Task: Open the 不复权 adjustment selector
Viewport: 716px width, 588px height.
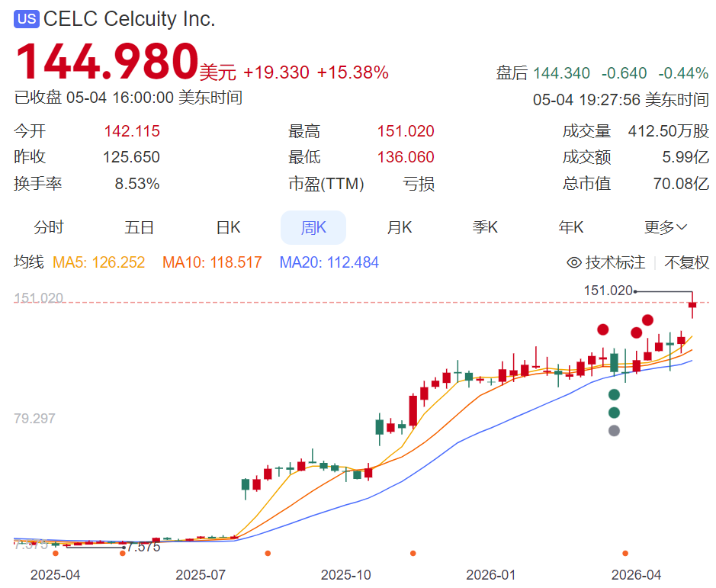Action: point(687,262)
